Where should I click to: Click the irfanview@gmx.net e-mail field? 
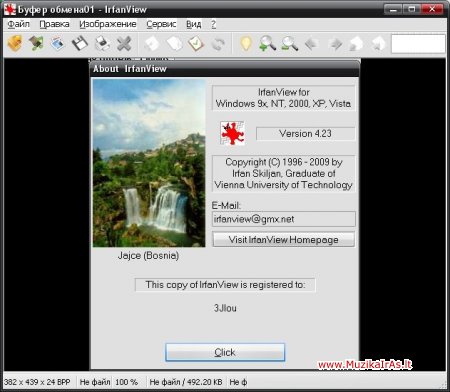coord(284,219)
